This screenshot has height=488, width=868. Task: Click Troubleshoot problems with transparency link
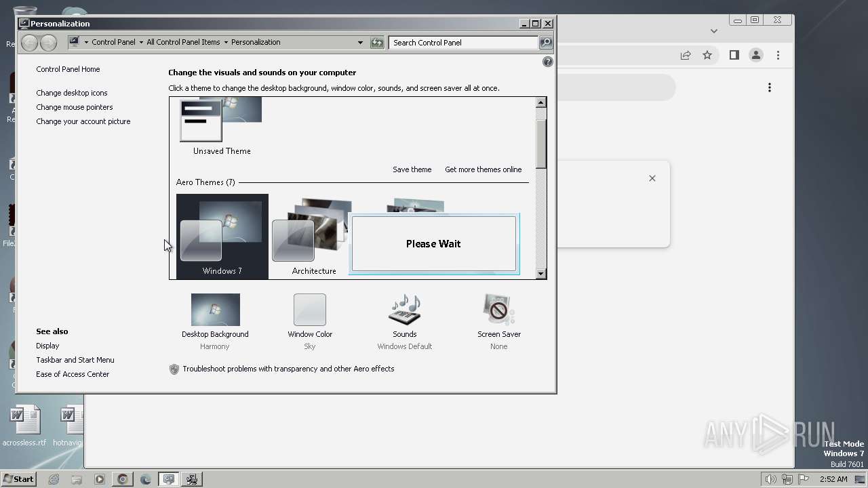pyautogui.click(x=288, y=369)
